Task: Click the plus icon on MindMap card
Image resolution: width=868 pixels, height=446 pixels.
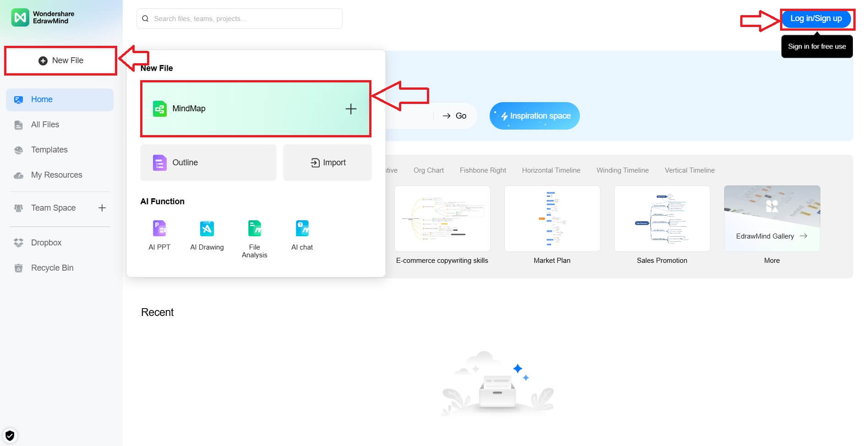Action: [x=351, y=109]
